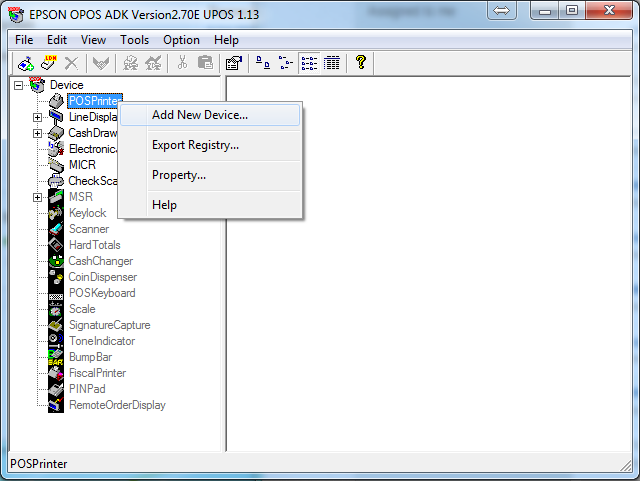Click the Device root icon in tree
Screen dimensions: 640x481
pyautogui.click(x=37, y=85)
